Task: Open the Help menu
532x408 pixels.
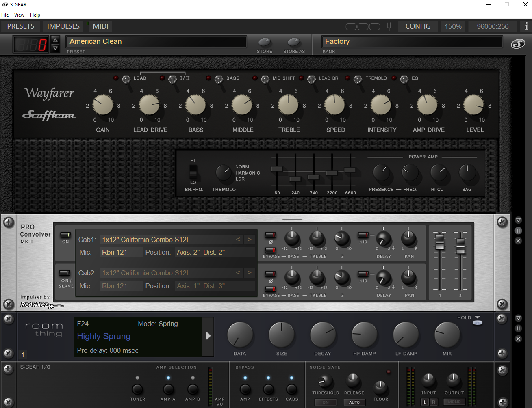Action: (x=35, y=15)
